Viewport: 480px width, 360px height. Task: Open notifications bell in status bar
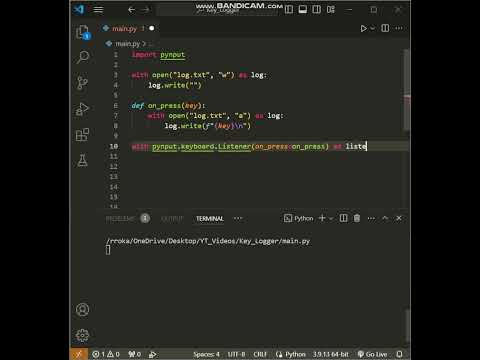[399, 354]
